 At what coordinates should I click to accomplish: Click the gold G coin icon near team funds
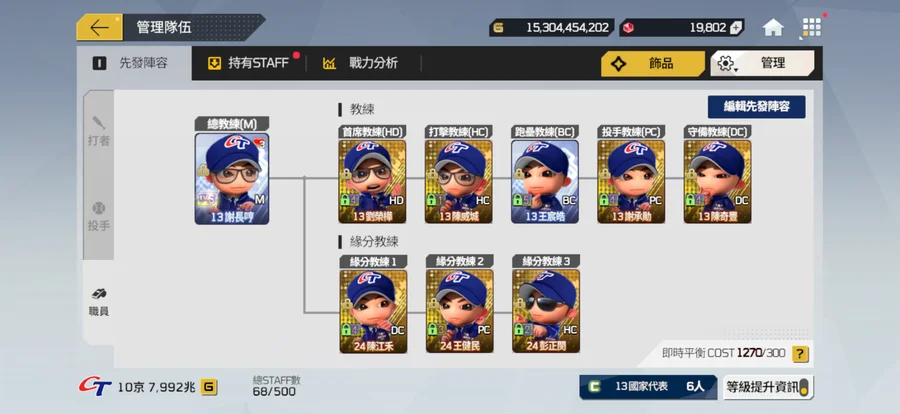click(x=209, y=387)
